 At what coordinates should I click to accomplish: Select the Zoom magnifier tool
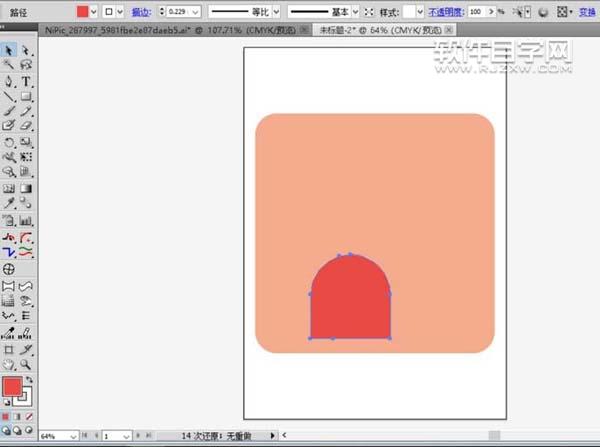click(x=26, y=366)
